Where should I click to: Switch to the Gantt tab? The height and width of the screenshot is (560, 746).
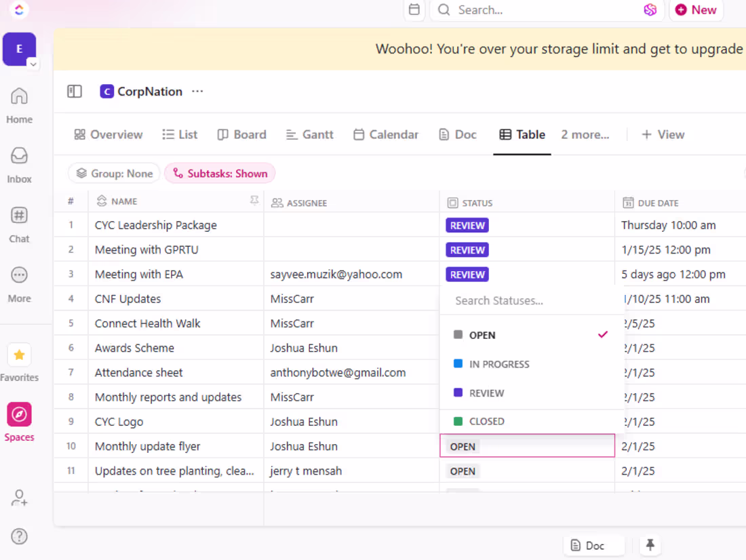coord(309,134)
